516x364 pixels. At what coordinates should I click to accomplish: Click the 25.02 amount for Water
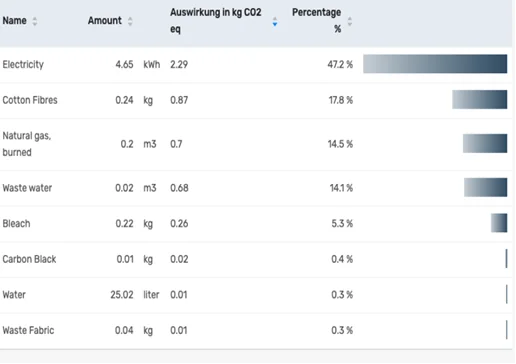click(122, 295)
